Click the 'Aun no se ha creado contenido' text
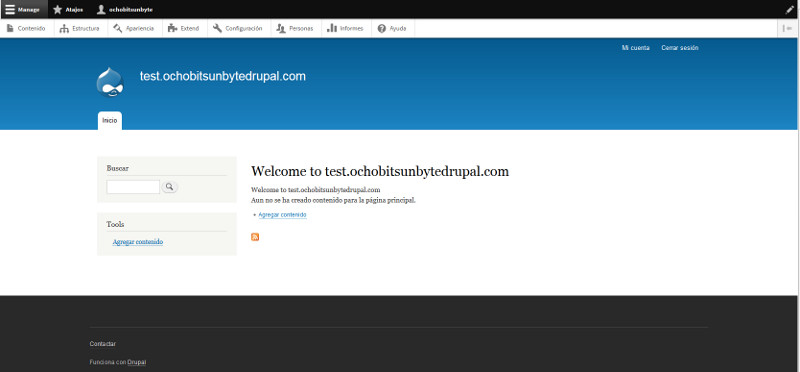800x372 pixels. point(334,200)
